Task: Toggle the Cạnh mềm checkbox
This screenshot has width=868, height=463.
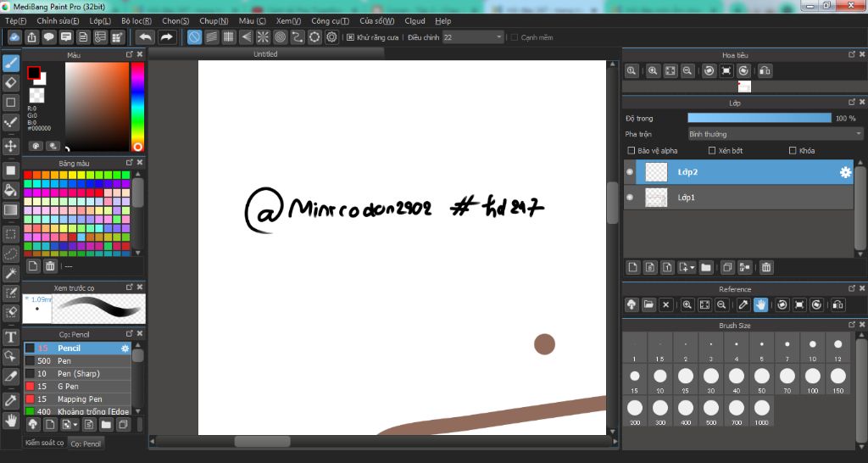Action: [x=515, y=37]
